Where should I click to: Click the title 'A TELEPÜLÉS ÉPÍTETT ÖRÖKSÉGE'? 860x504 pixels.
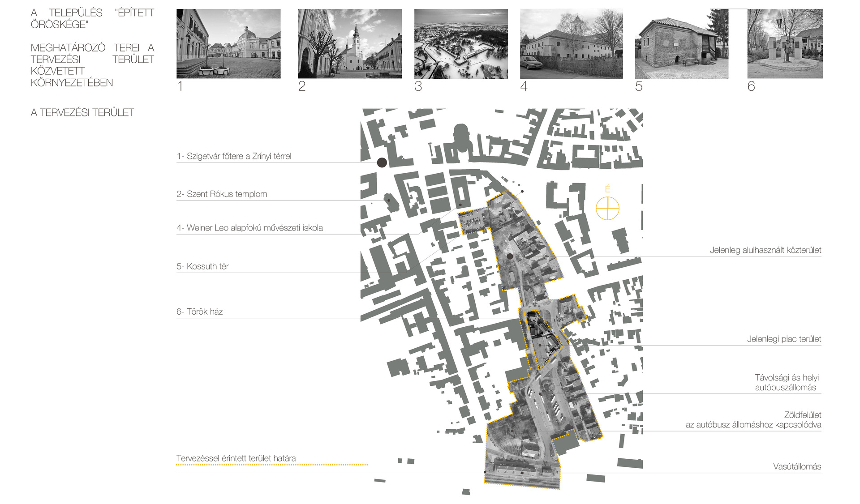coord(92,18)
